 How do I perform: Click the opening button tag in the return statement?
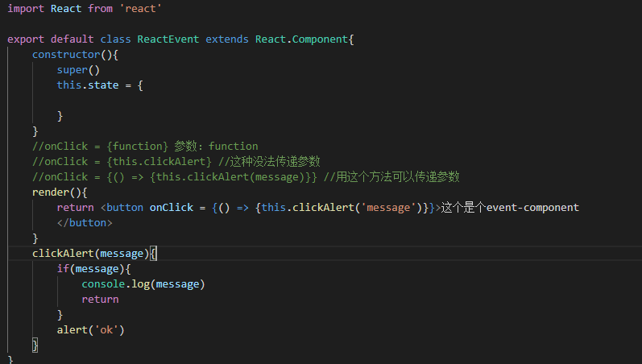pos(125,207)
